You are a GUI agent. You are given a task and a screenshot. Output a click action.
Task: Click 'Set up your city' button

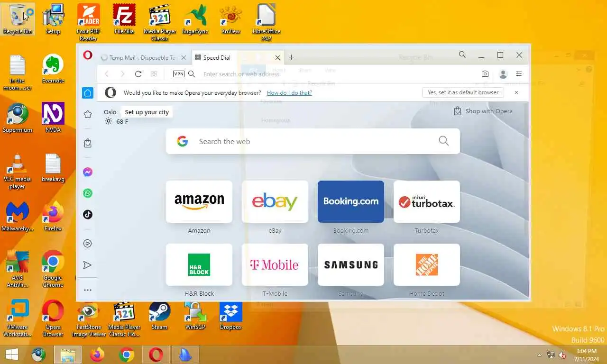tap(147, 112)
